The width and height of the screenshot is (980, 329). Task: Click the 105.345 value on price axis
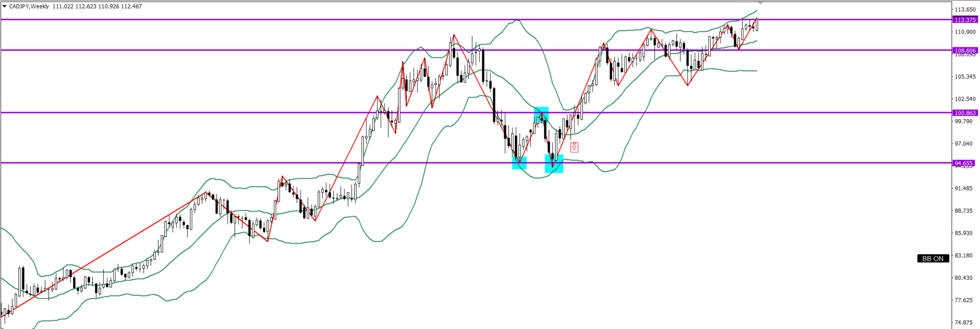tap(965, 76)
